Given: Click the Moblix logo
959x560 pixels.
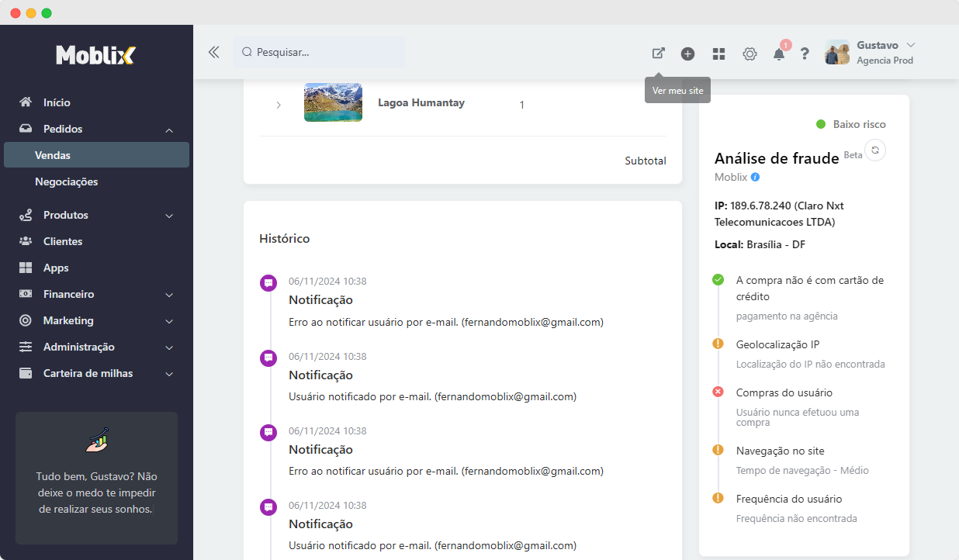Looking at the screenshot, I should click(96, 55).
